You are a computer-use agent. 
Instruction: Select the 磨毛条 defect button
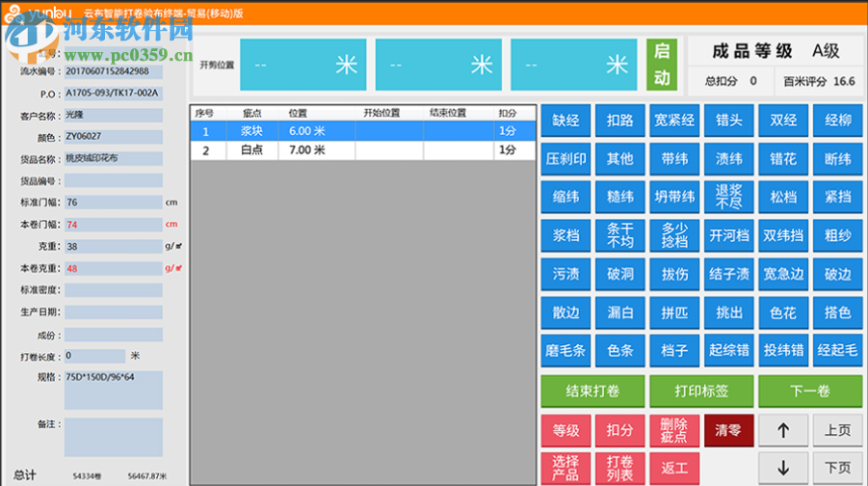point(566,350)
